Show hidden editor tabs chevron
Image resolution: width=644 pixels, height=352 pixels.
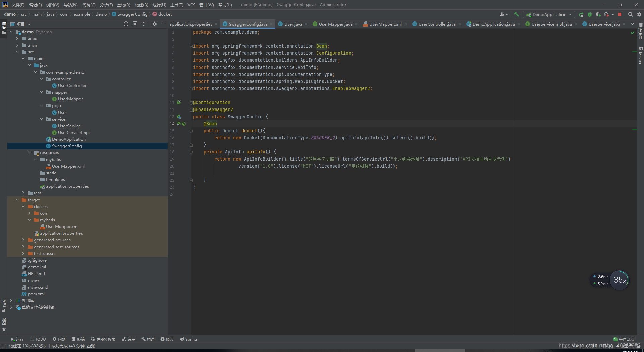632,24
